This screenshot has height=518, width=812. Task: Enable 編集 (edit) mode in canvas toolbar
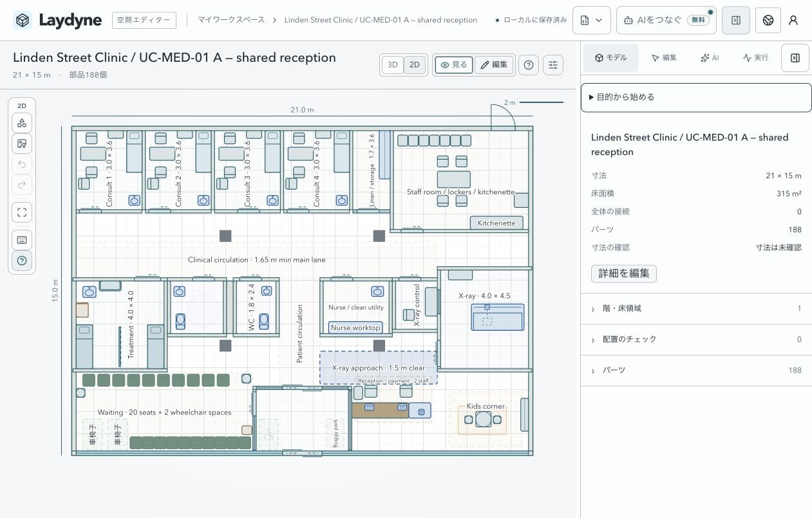point(494,65)
